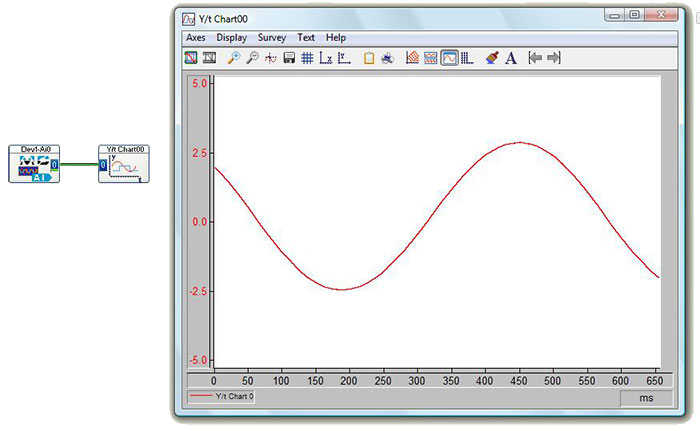This screenshot has height=431, width=700.
Task: Click the 650 x-axis tick label
Action: [x=654, y=381]
